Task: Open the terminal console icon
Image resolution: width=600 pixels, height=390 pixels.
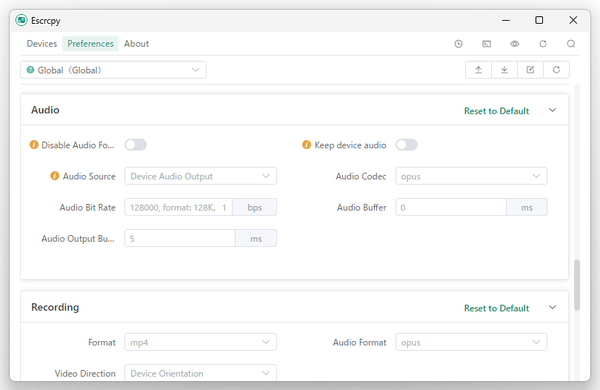Action: (x=486, y=44)
